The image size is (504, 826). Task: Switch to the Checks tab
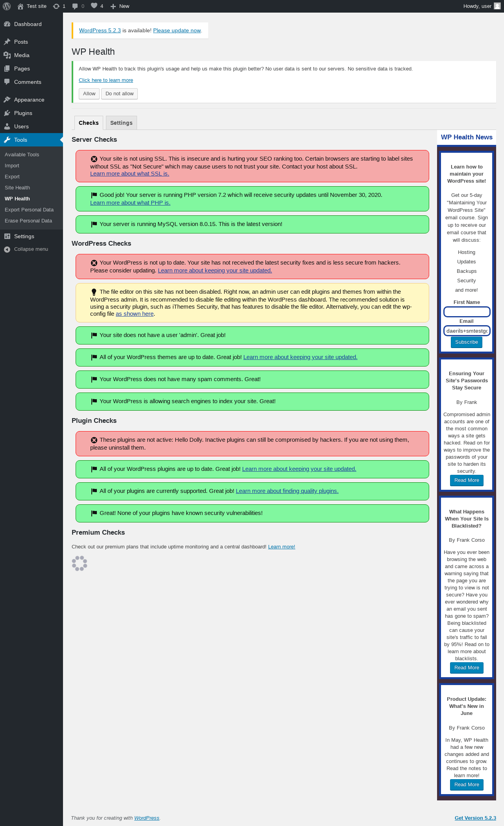[x=89, y=123]
